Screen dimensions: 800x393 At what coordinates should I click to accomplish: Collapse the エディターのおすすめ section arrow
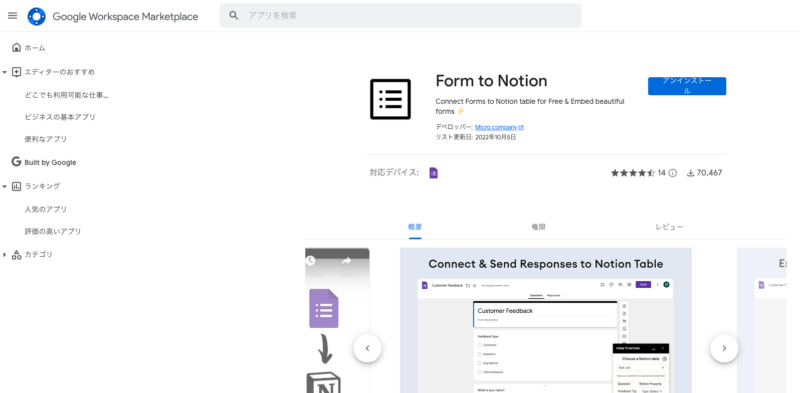point(5,72)
